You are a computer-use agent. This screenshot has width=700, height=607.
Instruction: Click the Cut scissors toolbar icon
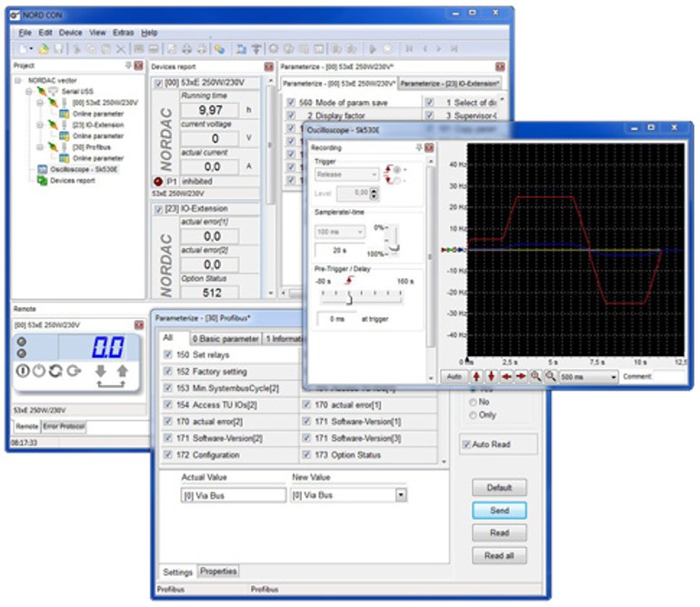(x=76, y=49)
